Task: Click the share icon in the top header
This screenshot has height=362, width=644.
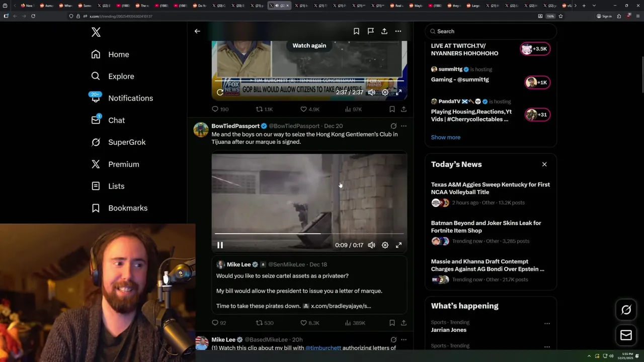Action: 384,31
